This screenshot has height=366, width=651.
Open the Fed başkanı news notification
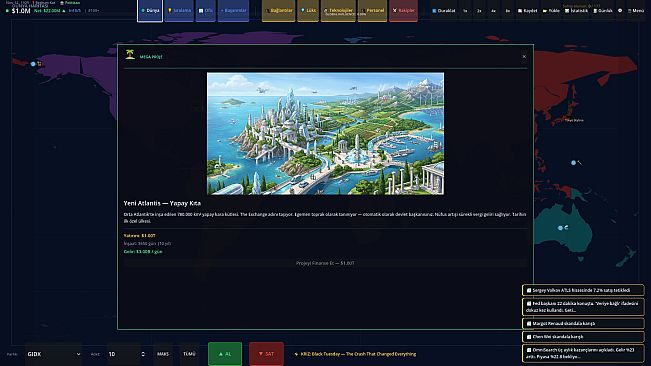coord(583,307)
